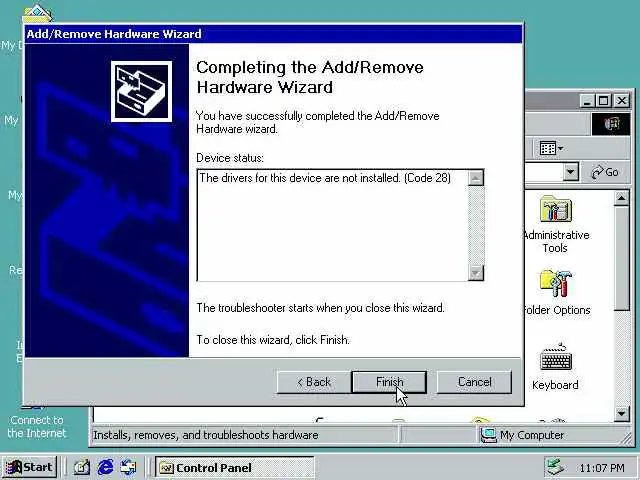Click the Outlook Express quick launch icon
640x480 pixels.
[129, 467]
